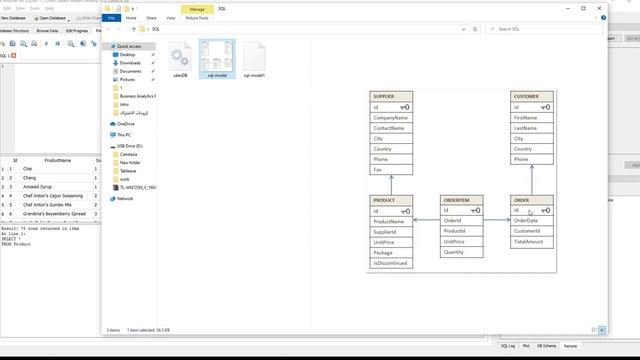Screen dimensions: 640x360
Task: Open the Plot bottom tab
Action: (526, 346)
